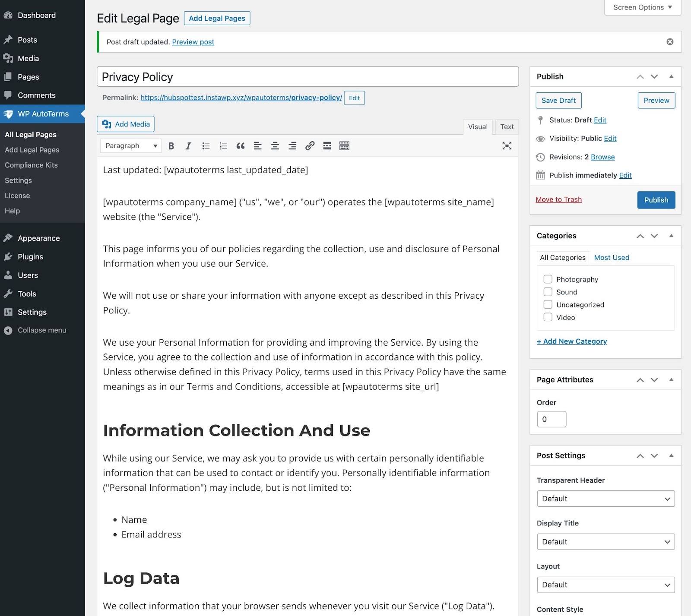Select the Video category checkbox
The height and width of the screenshot is (616, 691).
[548, 317]
